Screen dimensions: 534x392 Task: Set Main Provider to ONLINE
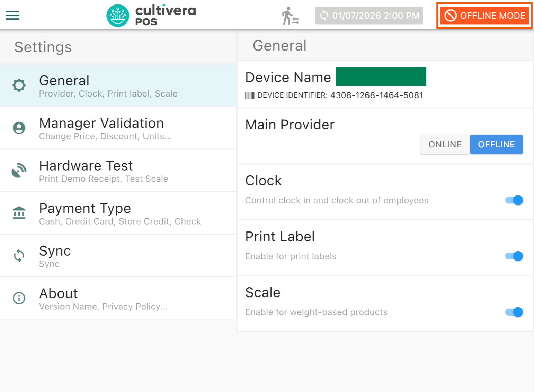445,144
